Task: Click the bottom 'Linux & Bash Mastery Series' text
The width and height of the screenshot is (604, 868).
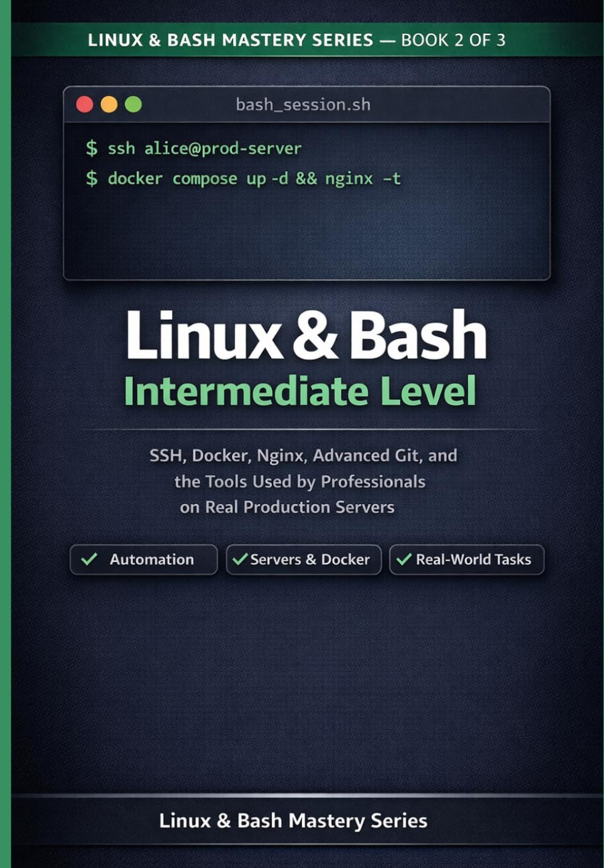Action: point(293,821)
